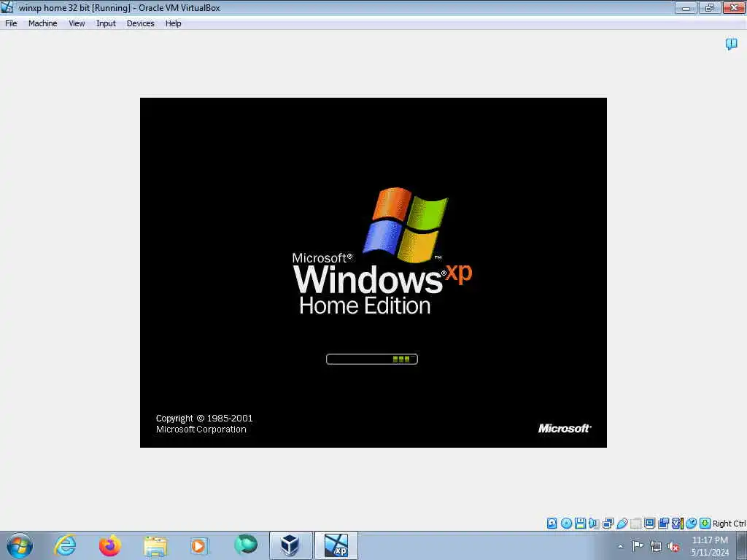This screenshot has height=560, width=747.
Task: Click the USB devices indicator
Action: pos(622,524)
